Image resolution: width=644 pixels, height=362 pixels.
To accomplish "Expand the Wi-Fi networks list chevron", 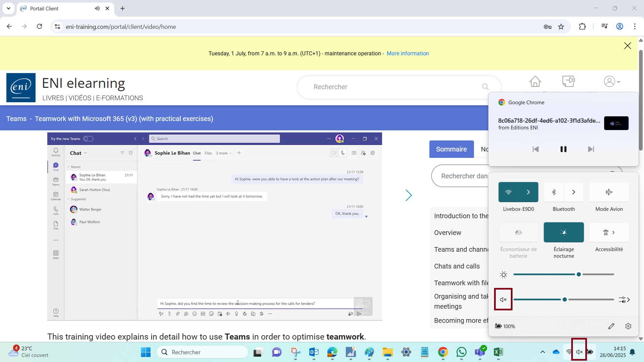I will 528,192.
